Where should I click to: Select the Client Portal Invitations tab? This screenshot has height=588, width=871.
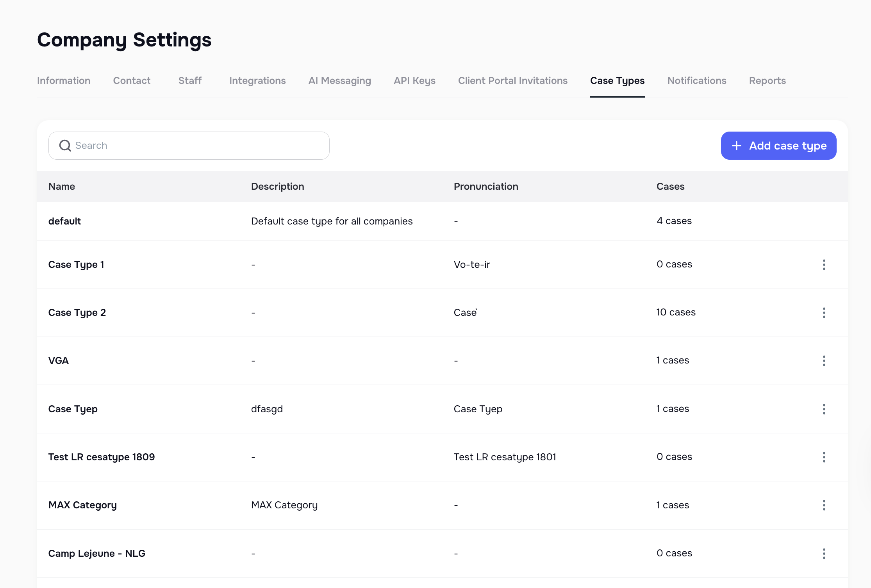[x=512, y=81]
